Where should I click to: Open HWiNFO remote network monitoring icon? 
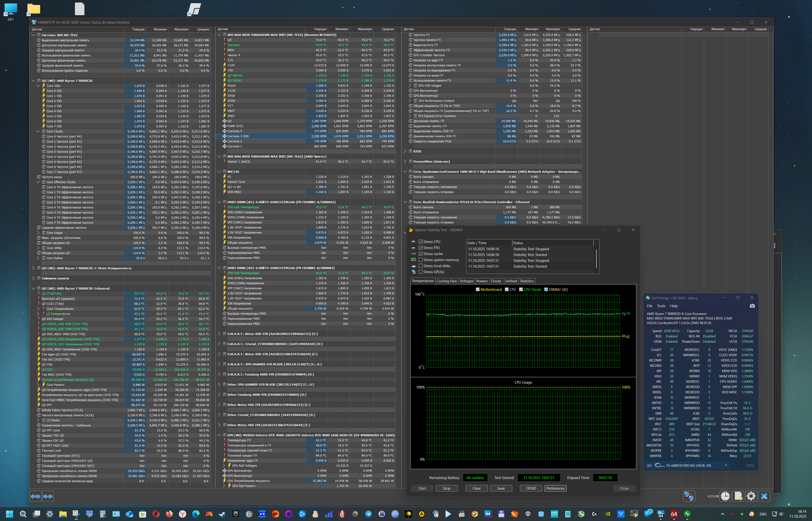tap(689, 496)
